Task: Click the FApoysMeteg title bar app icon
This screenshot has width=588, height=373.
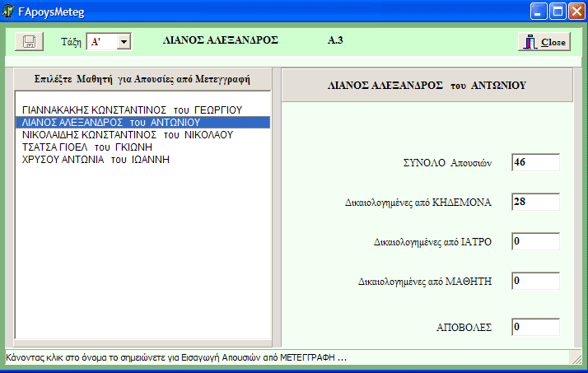Action: click(9, 12)
